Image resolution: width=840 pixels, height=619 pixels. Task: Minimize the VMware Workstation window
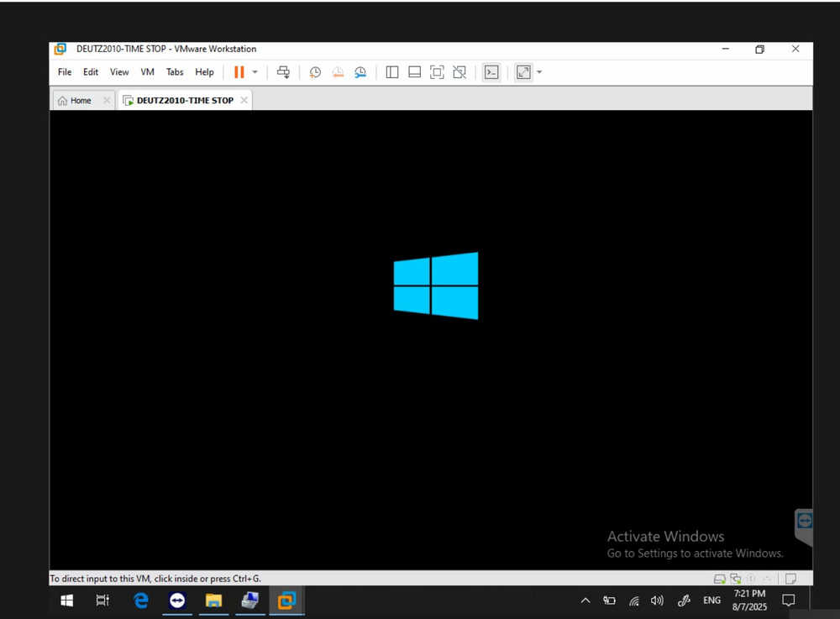pos(726,50)
